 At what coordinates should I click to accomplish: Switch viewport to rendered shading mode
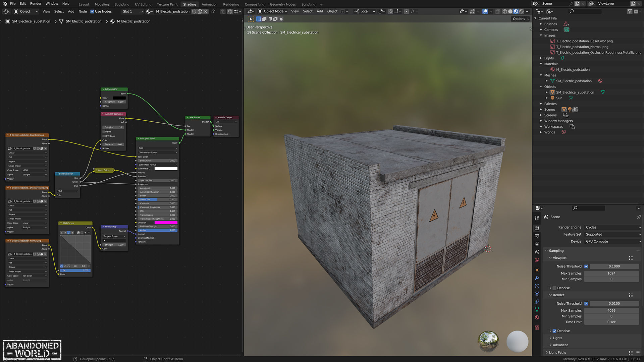pyautogui.click(x=522, y=11)
